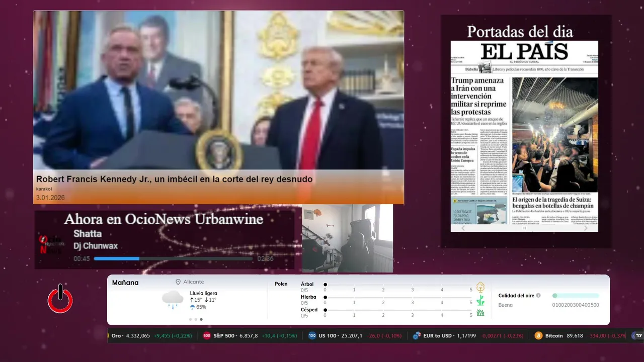This screenshot has width=644, height=362.
Task: Click the red power button icon
Action: pos(60,299)
